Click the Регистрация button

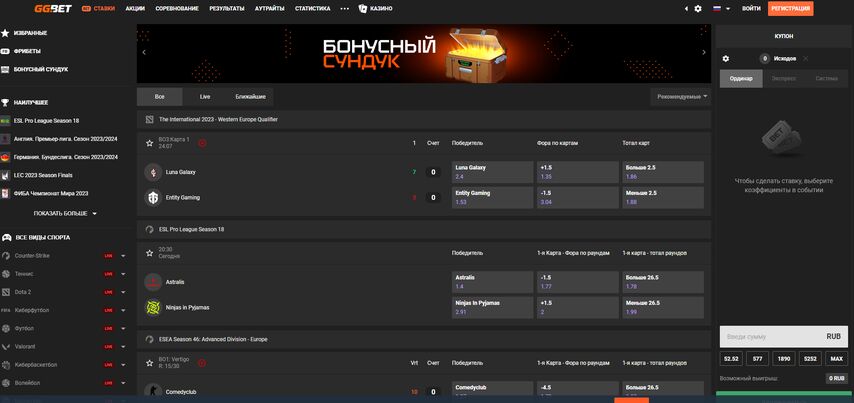pyautogui.click(x=790, y=9)
